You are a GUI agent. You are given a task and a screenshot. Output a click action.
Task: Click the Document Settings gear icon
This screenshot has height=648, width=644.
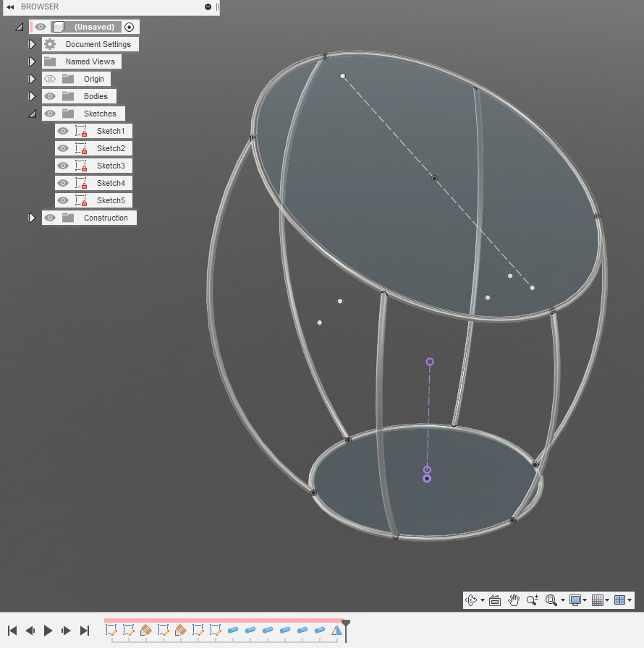point(49,43)
